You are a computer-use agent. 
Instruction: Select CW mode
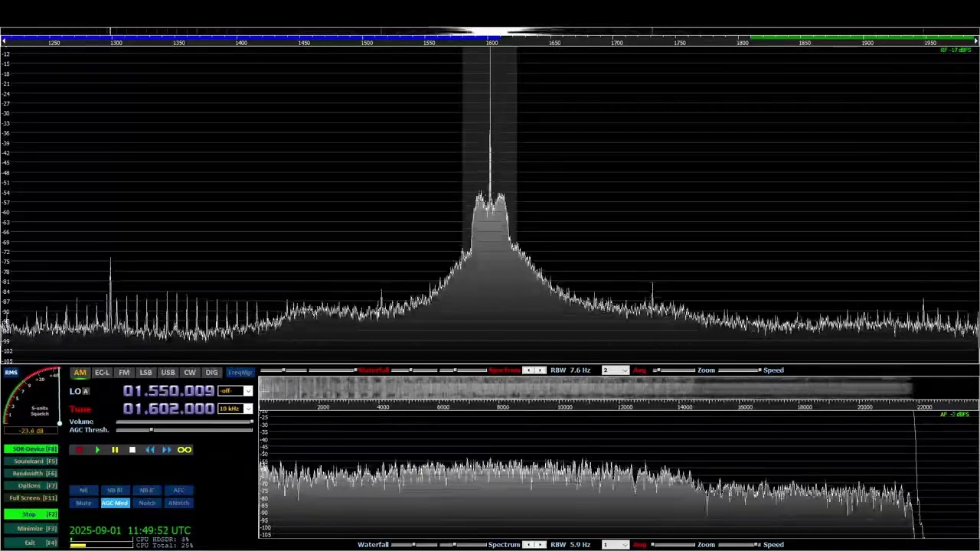190,373
